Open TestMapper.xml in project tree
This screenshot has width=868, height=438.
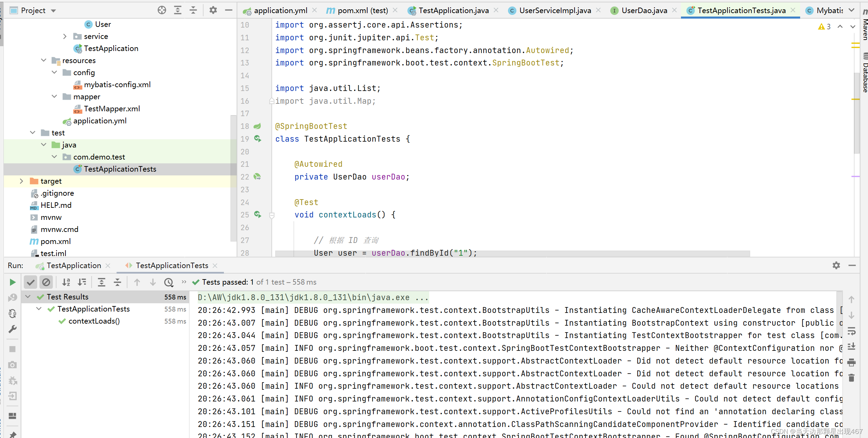112,109
